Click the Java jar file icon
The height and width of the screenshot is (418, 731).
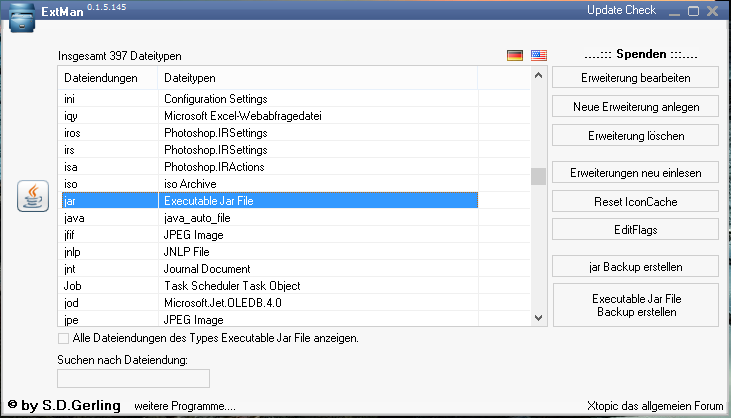tap(34, 196)
